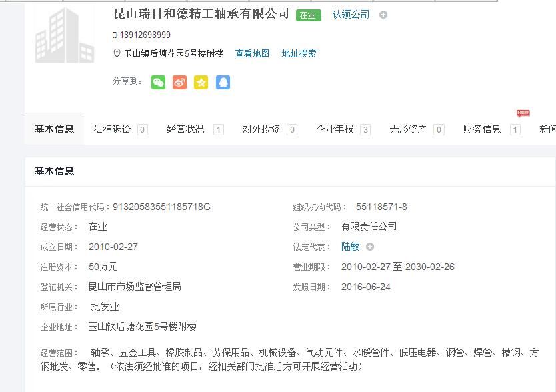
Task: Click the location pin icon beside address
Action: point(117,53)
